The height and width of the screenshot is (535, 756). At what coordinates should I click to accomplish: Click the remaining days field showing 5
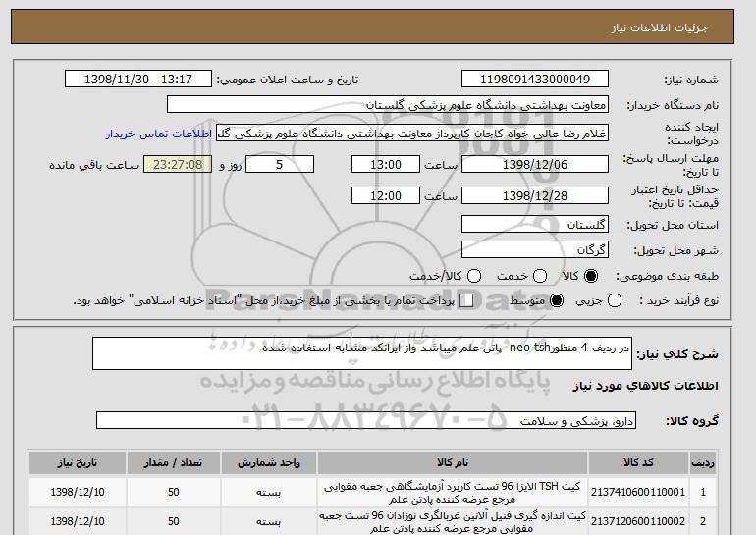pyautogui.click(x=280, y=164)
